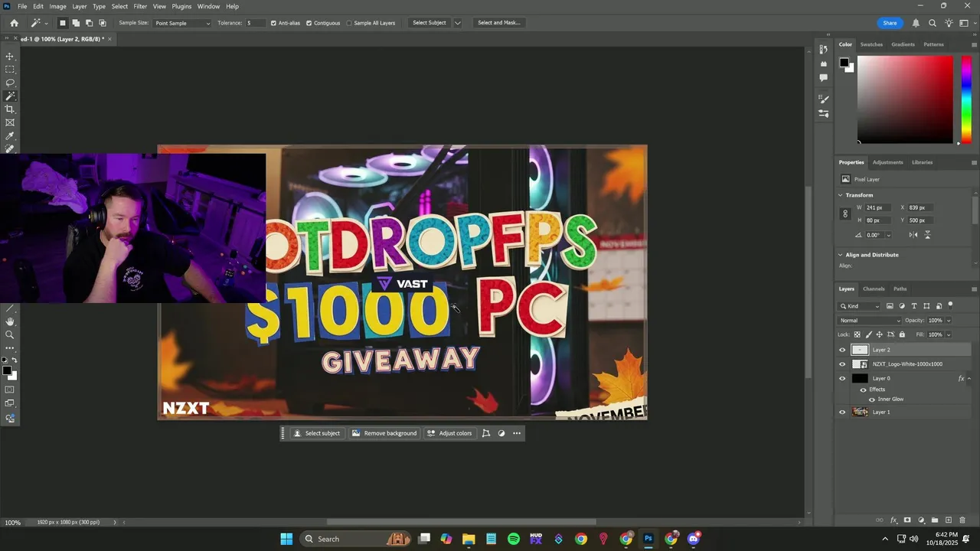The image size is (980, 551).
Task: Select the Magic Wand tool in the toolbar
Action: (x=10, y=96)
